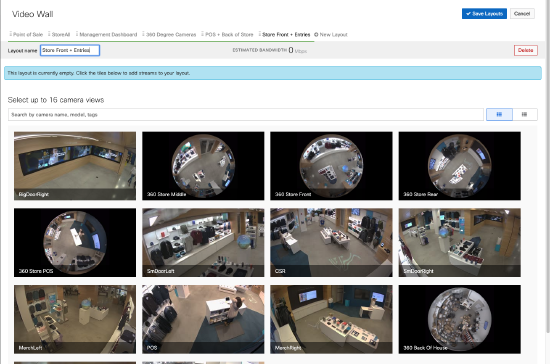This screenshot has height=364, width=550.
Task: Click the camera search box
Action: click(x=246, y=114)
